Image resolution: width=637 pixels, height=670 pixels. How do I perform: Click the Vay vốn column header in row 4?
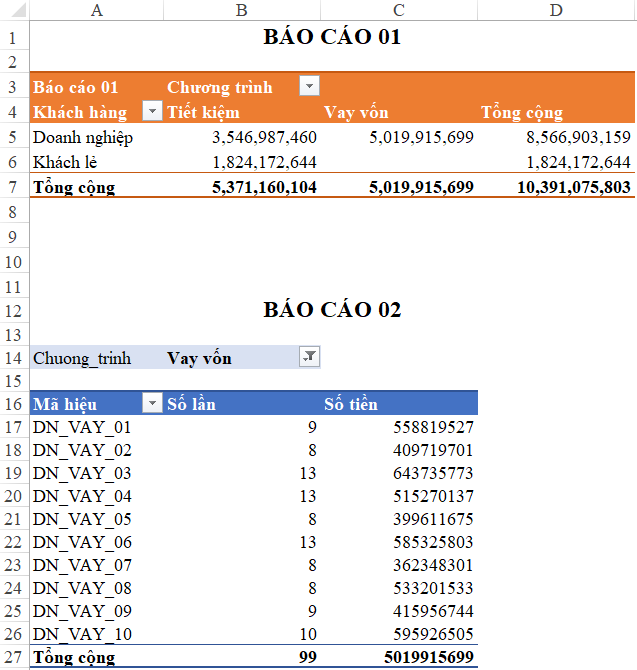click(356, 112)
